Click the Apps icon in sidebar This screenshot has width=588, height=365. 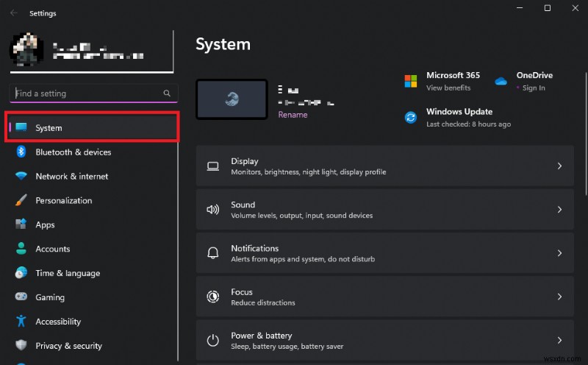point(21,224)
